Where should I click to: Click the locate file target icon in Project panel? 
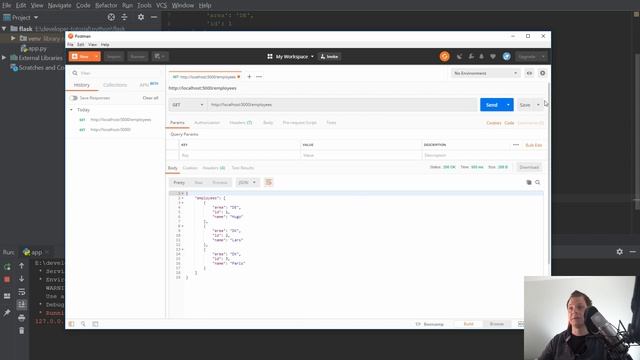pyautogui.click(x=111, y=17)
